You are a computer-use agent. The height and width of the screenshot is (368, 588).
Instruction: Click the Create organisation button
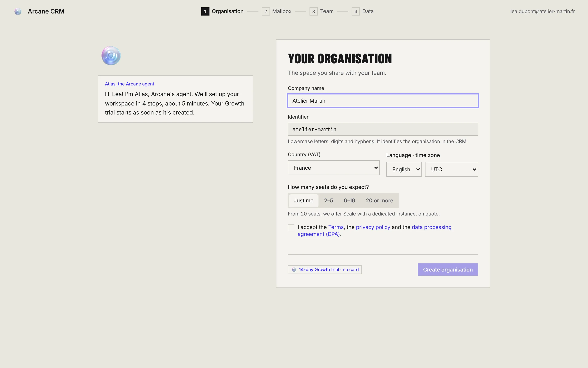click(448, 269)
